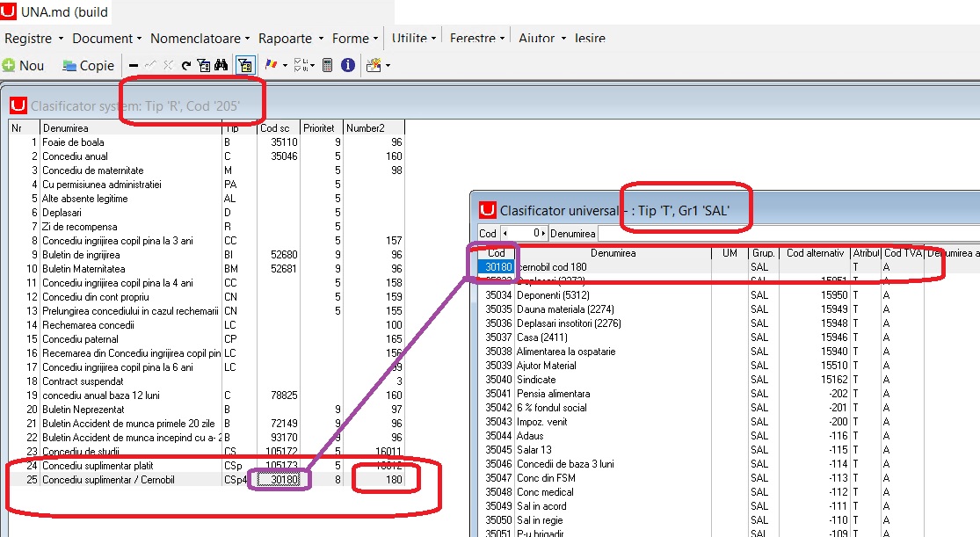The width and height of the screenshot is (980, 537).
Task: Open the Rapoarte menu
Action: pyautogui.click(x=291, y=38)
